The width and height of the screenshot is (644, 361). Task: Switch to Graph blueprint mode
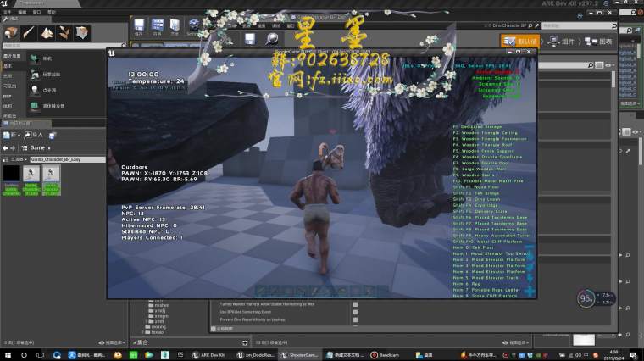[598, 41]
